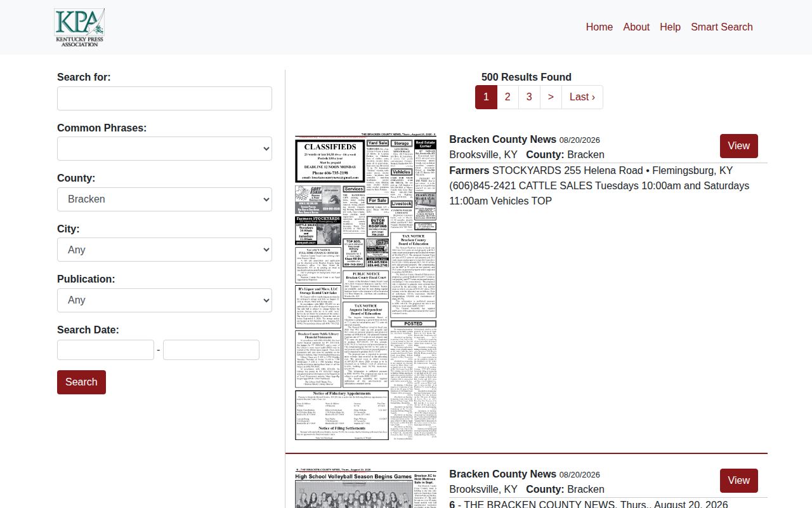The image size is (812, 508).
Task: Go to results page 2
Action: coord(507,97)
